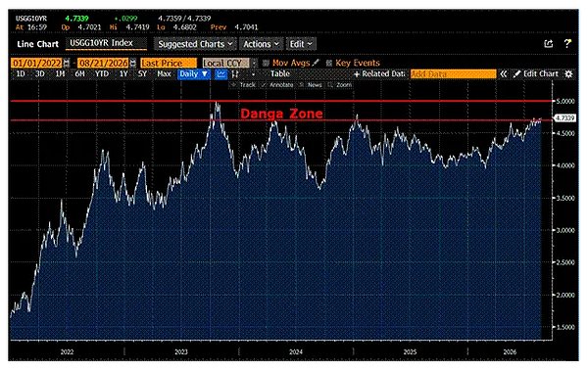Click the plus icon before Related Data

[x=357, y=74]
